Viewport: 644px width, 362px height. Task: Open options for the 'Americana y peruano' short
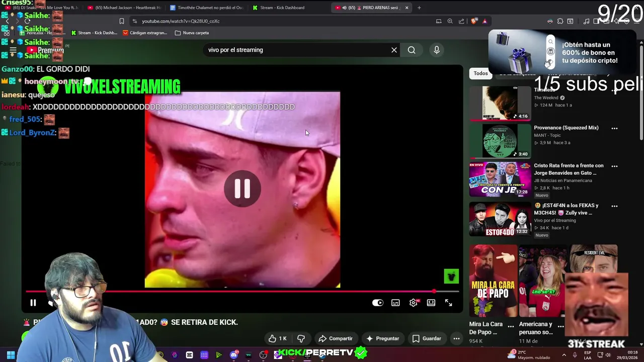pos(560,326)
